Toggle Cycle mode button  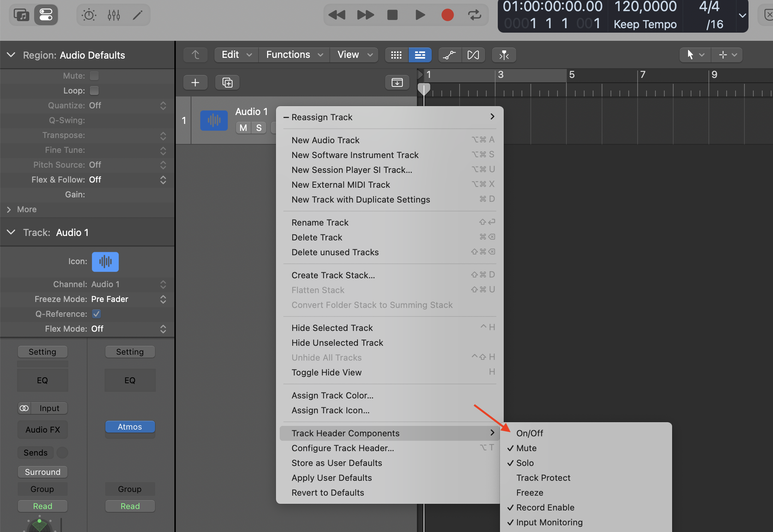coord(474,15)
